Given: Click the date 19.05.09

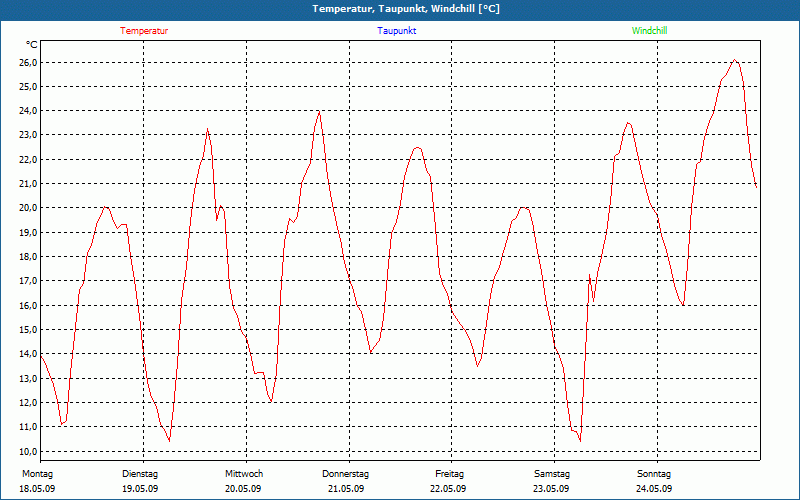Looking at the screenshot, I should 140,489.
